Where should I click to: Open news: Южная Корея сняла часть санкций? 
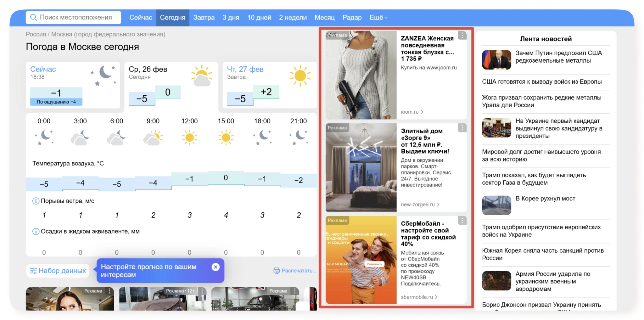pyautogui.click(x=543, y=254)
